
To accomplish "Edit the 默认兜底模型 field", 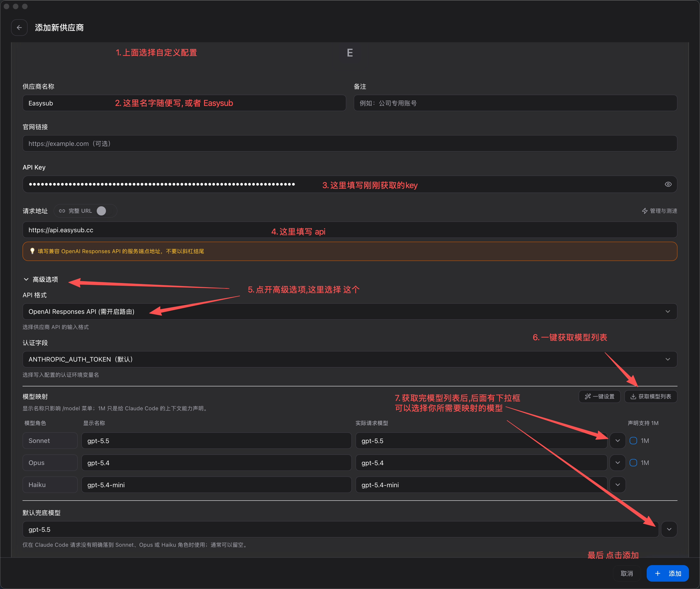I will click(x=340, y=530).
